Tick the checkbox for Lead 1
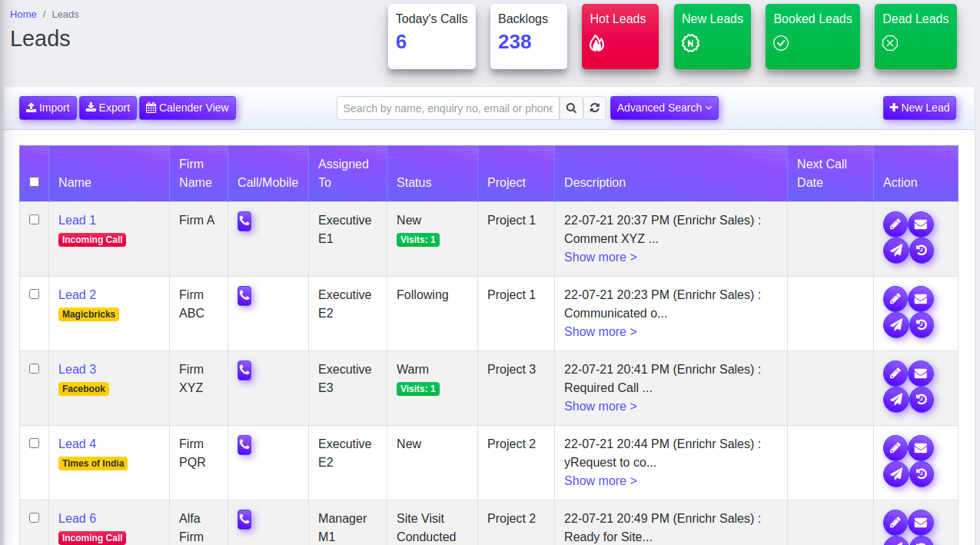The image size is (980, 545). tap(34, 220)
